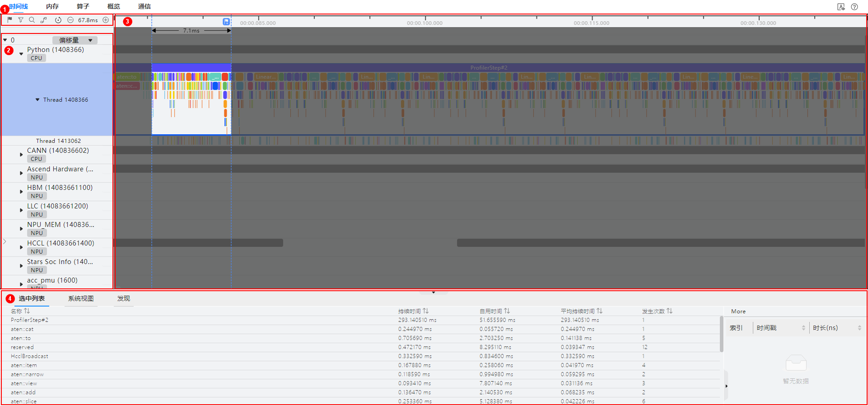
Task: Switch to the 算子 tab
Action: click(83, 6)
